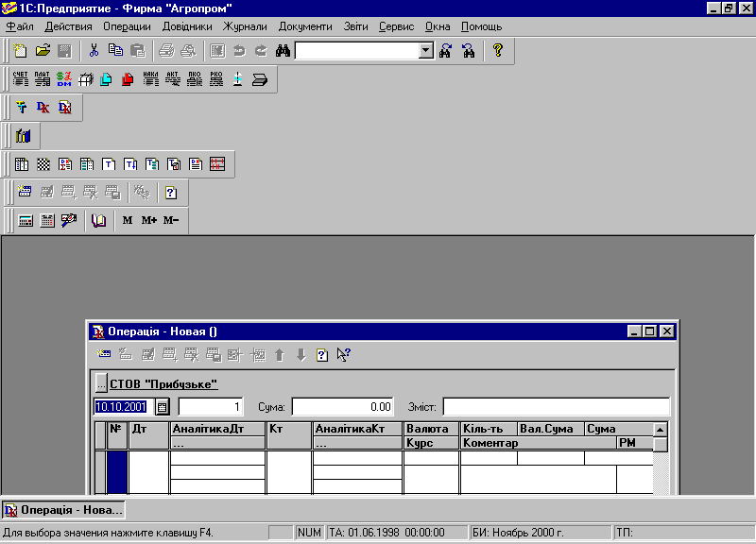Click the red stacked documents icon
This screenshot has height=544, width=756.
128,79
